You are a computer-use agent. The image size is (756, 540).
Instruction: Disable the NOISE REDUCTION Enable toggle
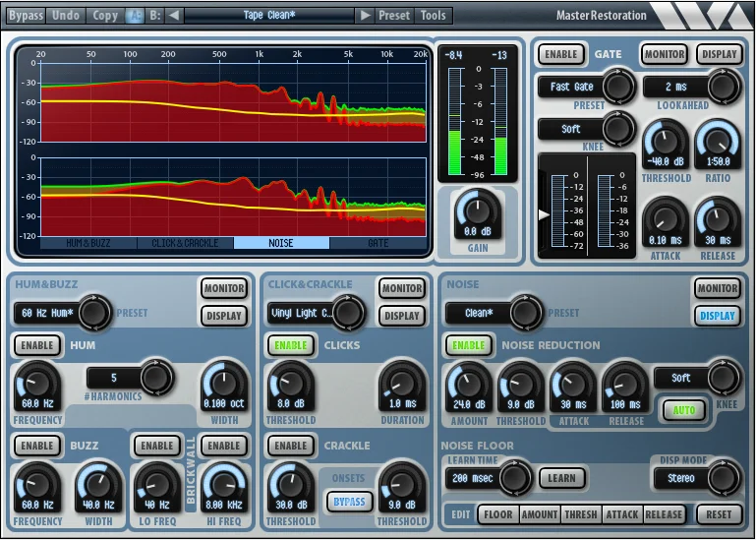pyautogui.click(x=469, y=345)
